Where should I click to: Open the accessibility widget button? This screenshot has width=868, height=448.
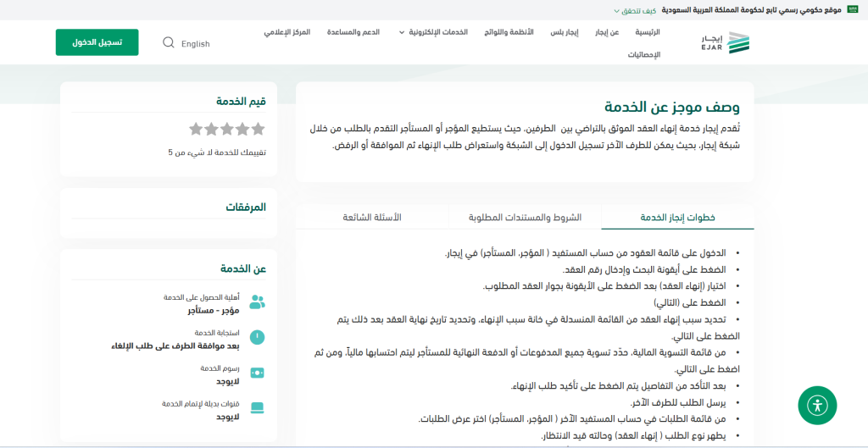(817, 406)
